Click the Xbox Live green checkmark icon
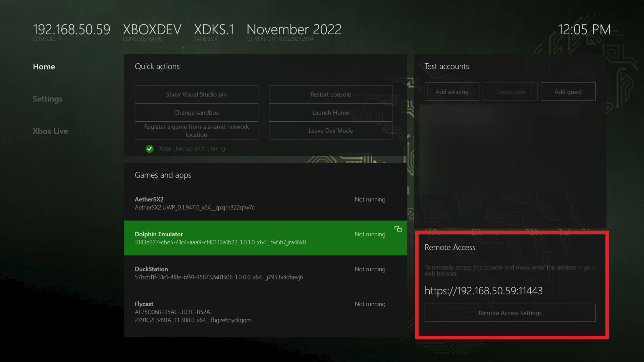This screenshot has width=644, height=362. tap(150, 148)
